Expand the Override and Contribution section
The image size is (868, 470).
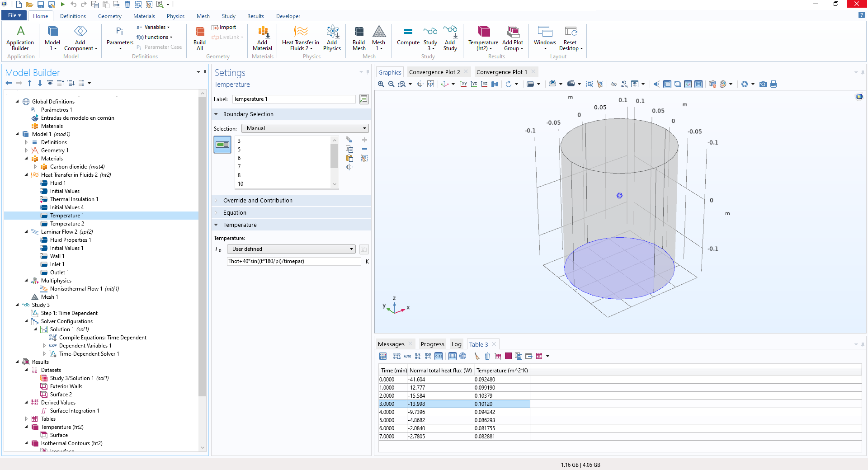(258, 200)
